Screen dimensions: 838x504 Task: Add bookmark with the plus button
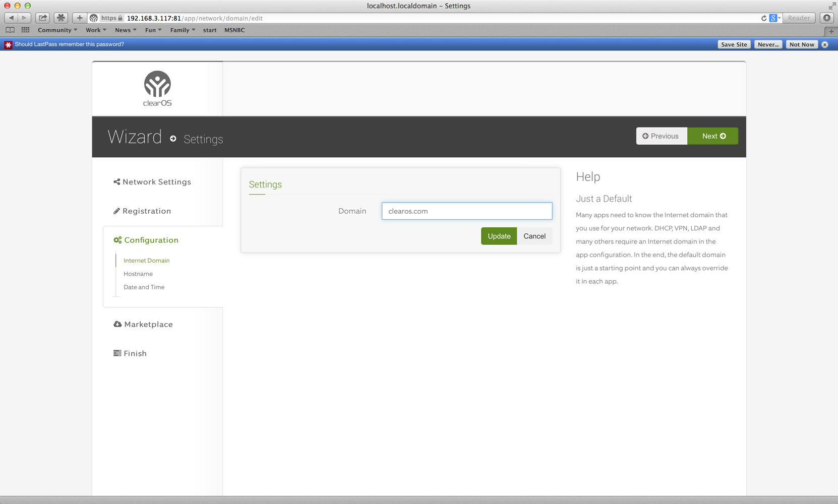(80, 18)
